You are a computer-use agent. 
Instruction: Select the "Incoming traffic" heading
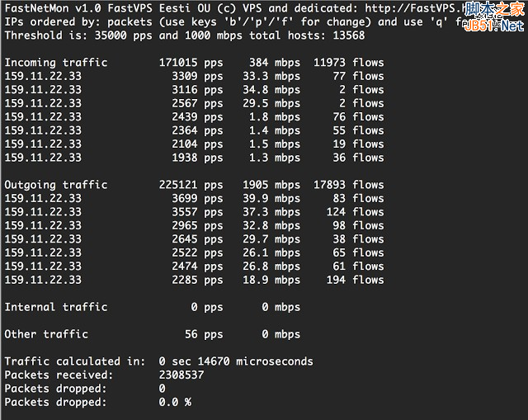[56, 63]
